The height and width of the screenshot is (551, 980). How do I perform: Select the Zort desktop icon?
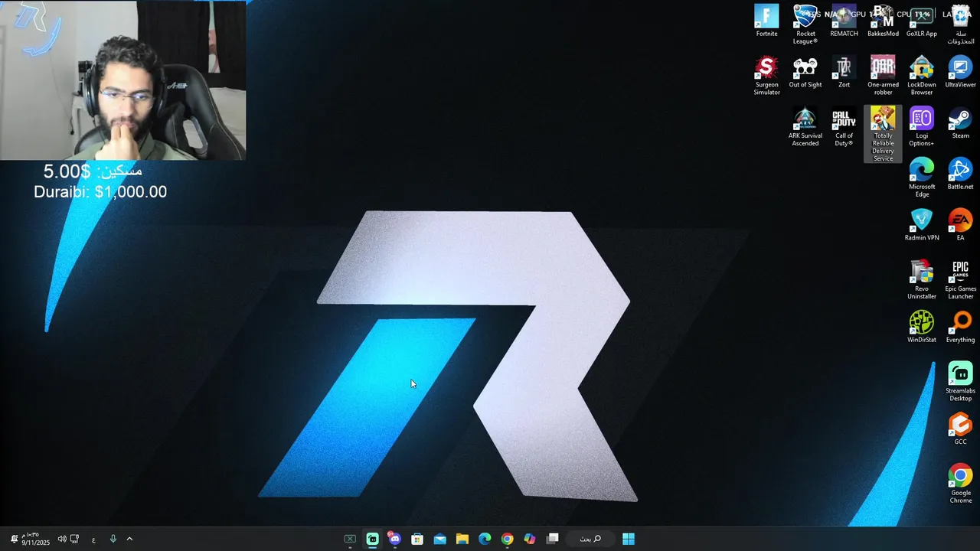tap(844, 72)
